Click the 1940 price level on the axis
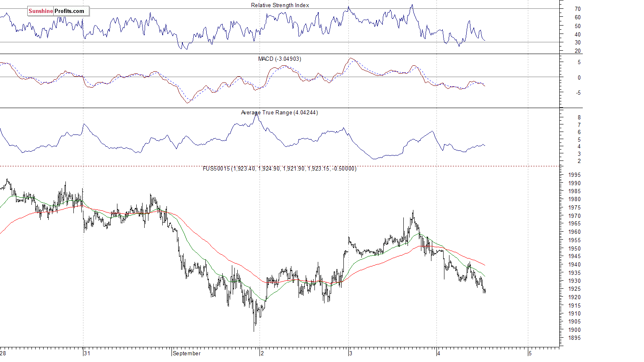This screenshot has height=362, width=644. [574, 264]
